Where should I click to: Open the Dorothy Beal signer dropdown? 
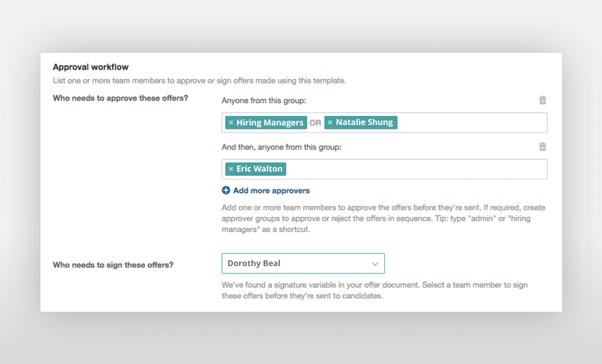click(x=303, y=263)
